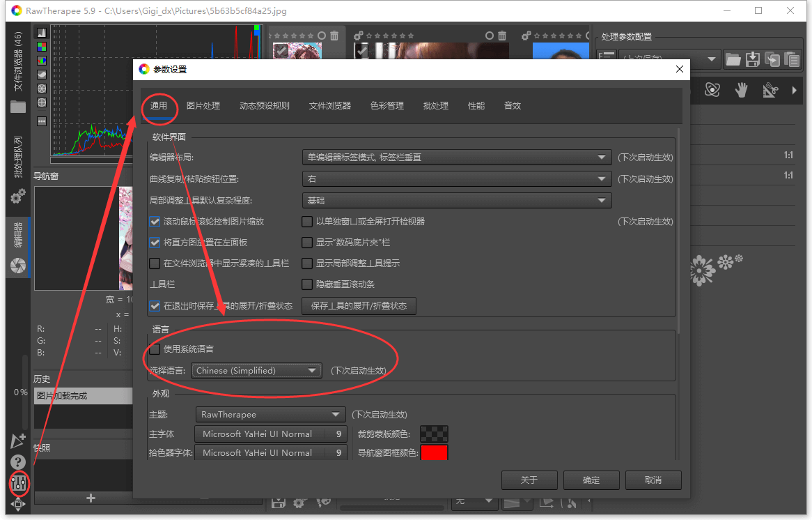The height and width of the screenshot is (520, 812).
Task: Click the bottom-left move/pan arrows icon
Action: [x=18, y=504]
